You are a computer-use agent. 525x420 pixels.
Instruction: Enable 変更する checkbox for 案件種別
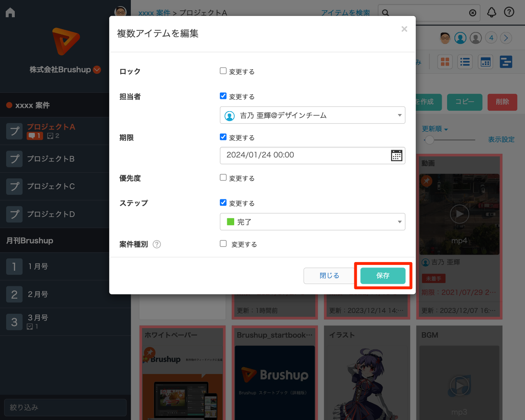click(x=223, y=244)
